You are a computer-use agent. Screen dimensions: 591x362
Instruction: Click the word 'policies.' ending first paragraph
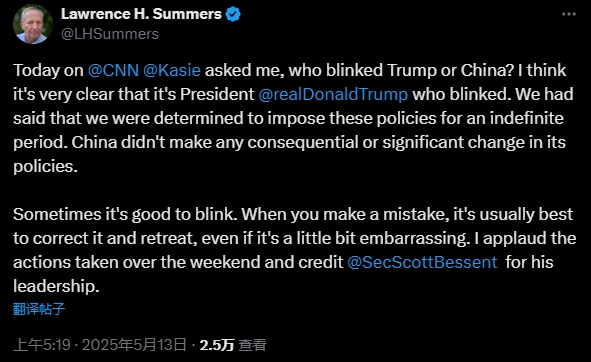[x=45, y=167]
